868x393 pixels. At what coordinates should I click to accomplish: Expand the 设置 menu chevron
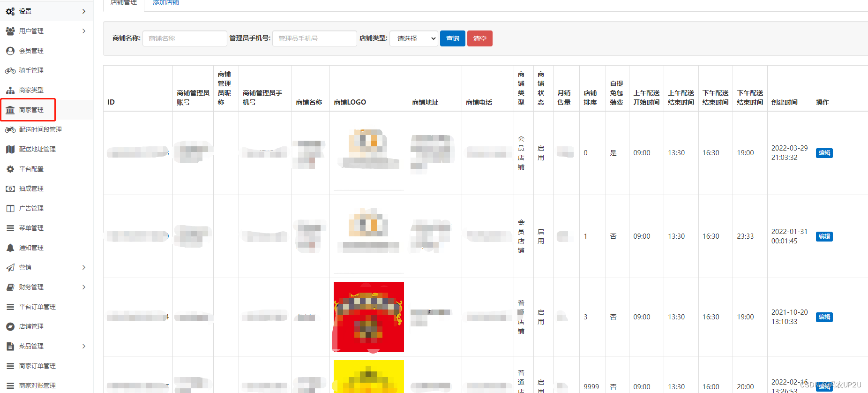tap(84, 11)
